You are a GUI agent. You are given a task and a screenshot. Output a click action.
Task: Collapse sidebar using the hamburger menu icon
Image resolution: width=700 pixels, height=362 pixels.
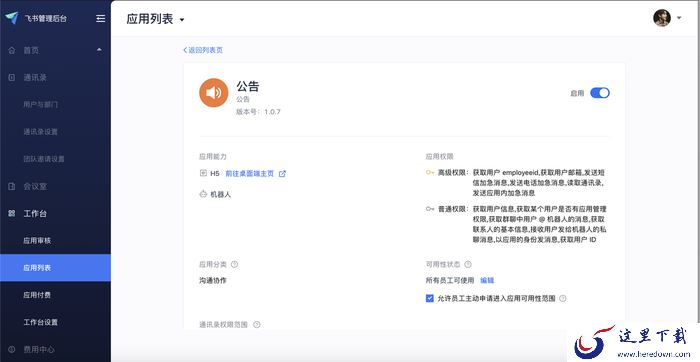(x=101, y=18)
